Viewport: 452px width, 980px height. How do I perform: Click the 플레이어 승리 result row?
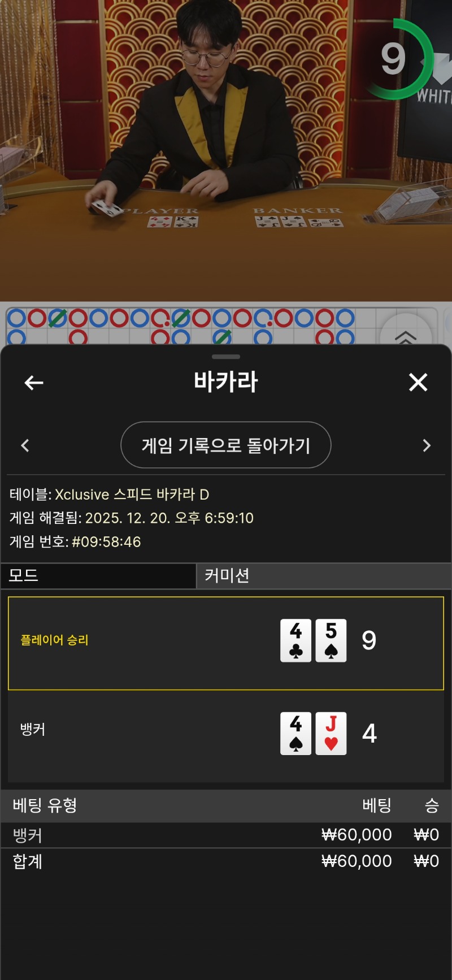226,643
